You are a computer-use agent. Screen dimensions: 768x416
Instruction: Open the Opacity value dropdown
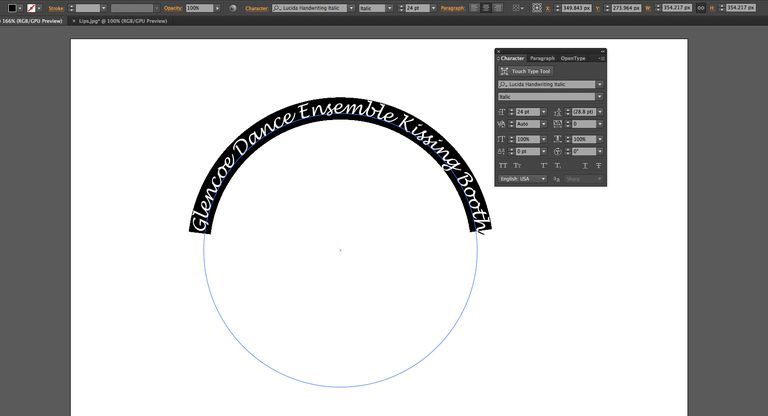pyautogui.click(x=217, y=8)
